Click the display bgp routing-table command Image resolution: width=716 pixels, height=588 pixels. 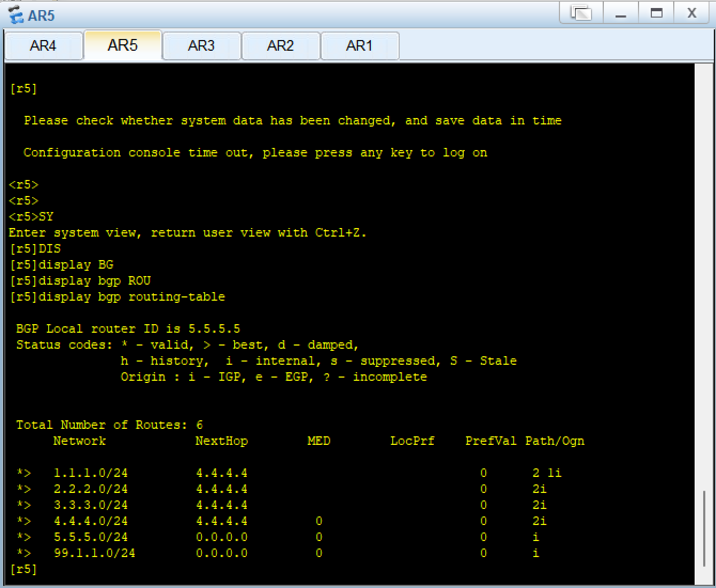[x=131, y=297]
